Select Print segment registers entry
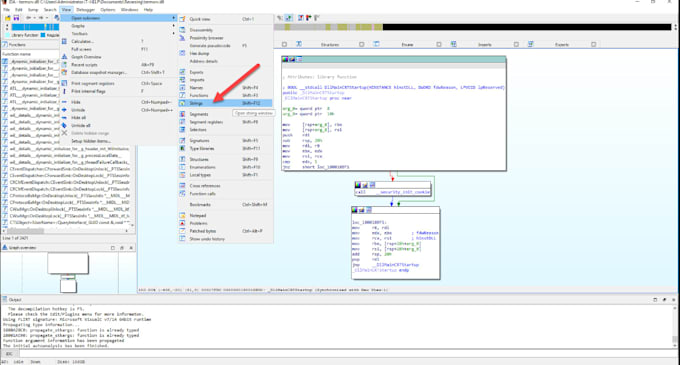680x365 pixels. click(118, 83)
